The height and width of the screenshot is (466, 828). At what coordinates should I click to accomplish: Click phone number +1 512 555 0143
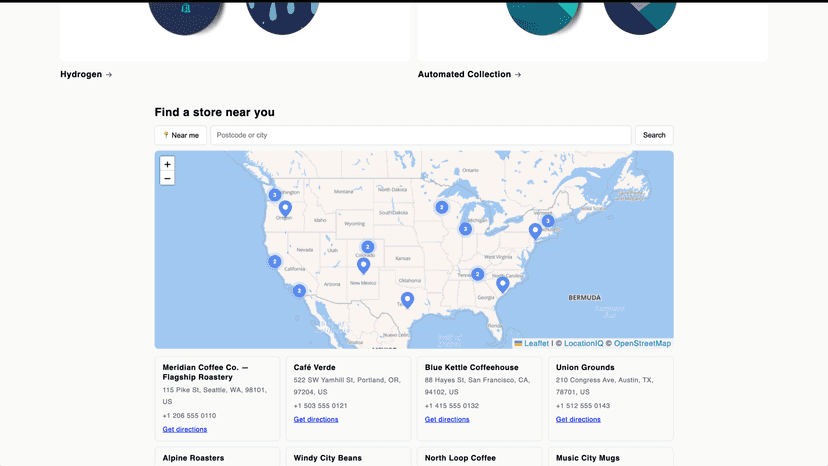pos(583,406)
